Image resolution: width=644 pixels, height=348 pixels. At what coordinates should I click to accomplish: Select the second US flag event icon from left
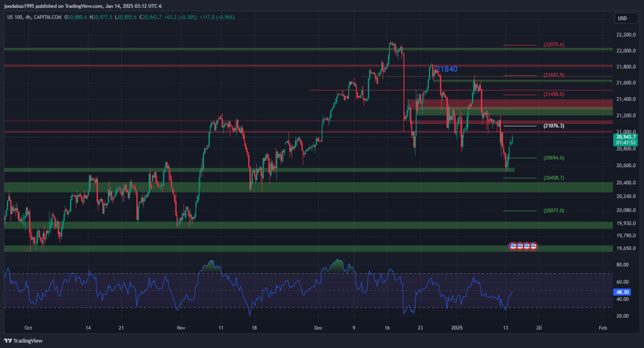coord(519,246)
